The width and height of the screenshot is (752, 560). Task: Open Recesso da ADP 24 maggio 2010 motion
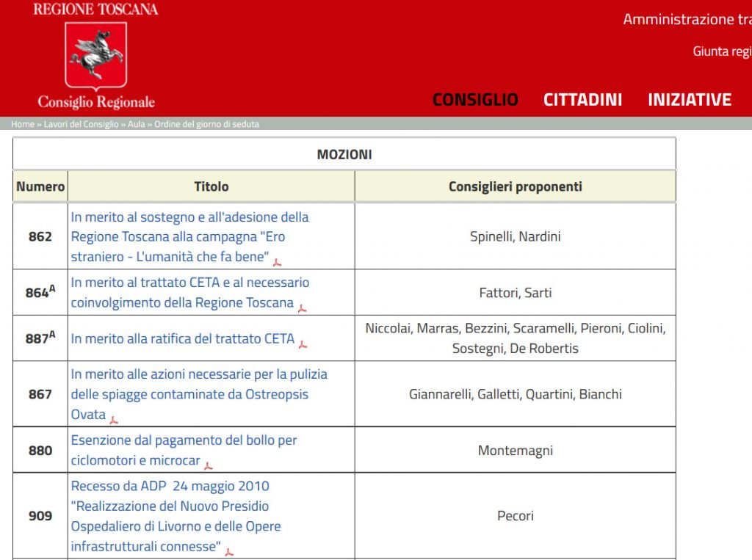(176, 516)
